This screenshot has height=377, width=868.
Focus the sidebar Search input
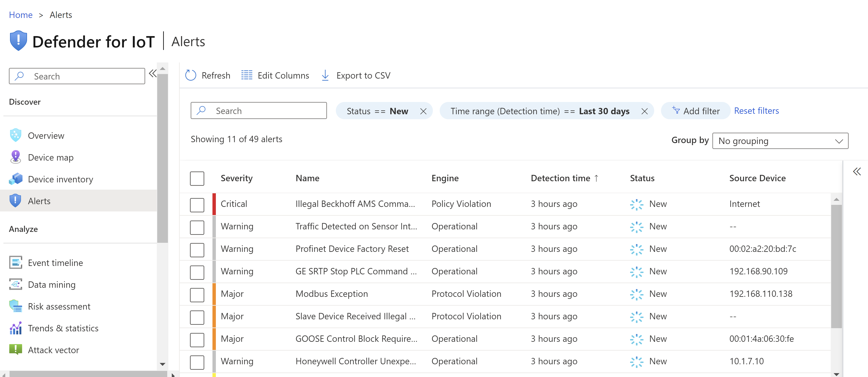pos(77,76)
